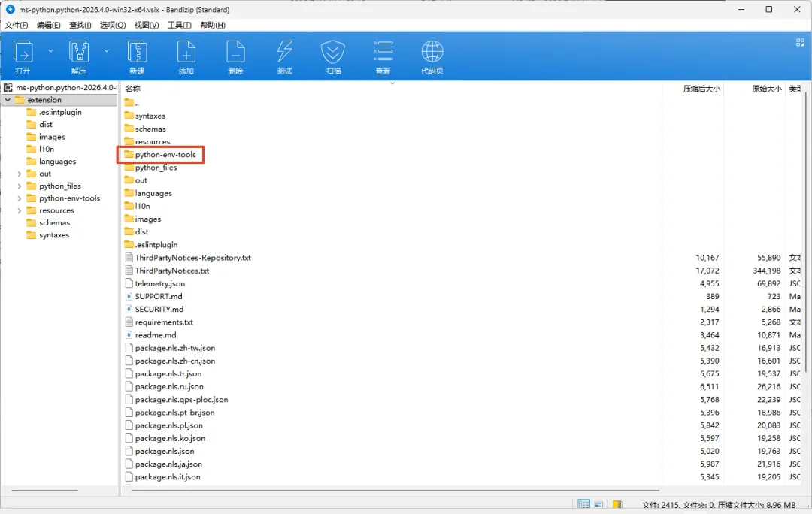
Task: Open the Tools (工具) menu
Action: (179, 25)
